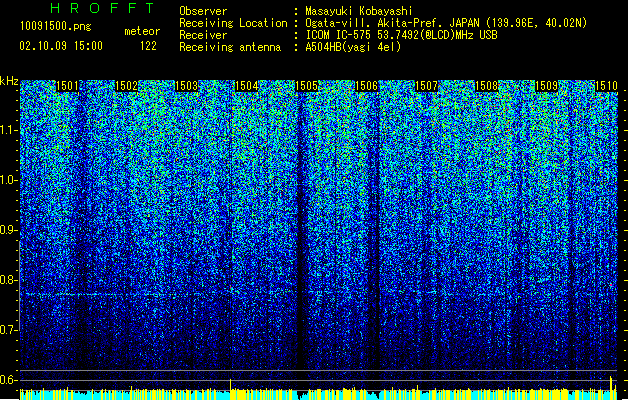Click the 1.1 frequency axis label
Screen dimensions: 629x400
[8, 130]
